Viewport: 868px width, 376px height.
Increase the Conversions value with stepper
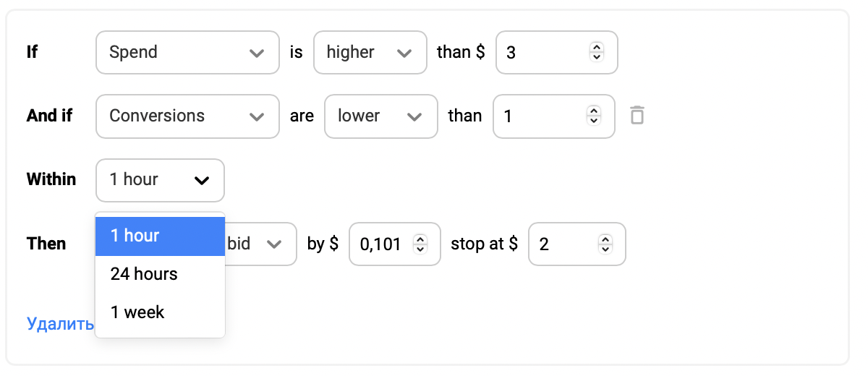pos(593,111)
